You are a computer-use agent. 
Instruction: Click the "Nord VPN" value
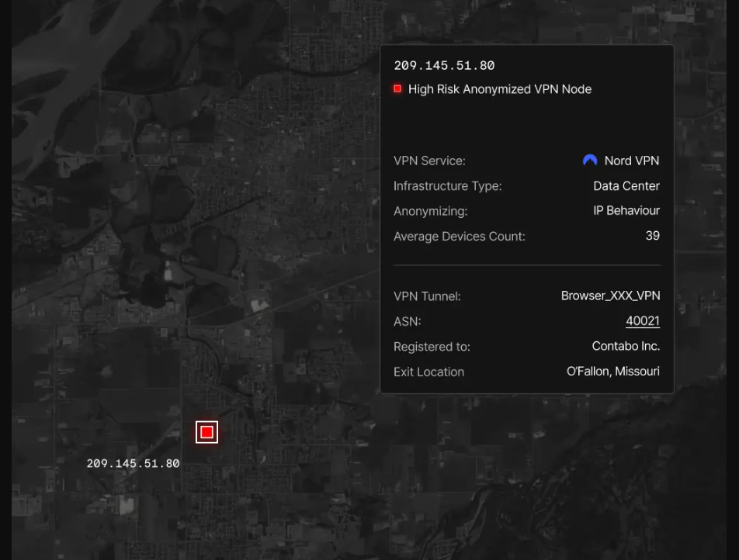coord(632,161)
